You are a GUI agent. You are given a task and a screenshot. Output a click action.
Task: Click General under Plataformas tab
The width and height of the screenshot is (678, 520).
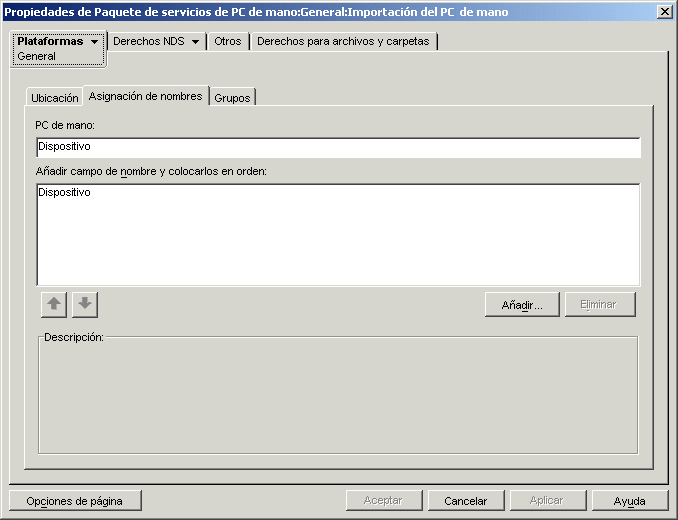[x=36, y=56]
